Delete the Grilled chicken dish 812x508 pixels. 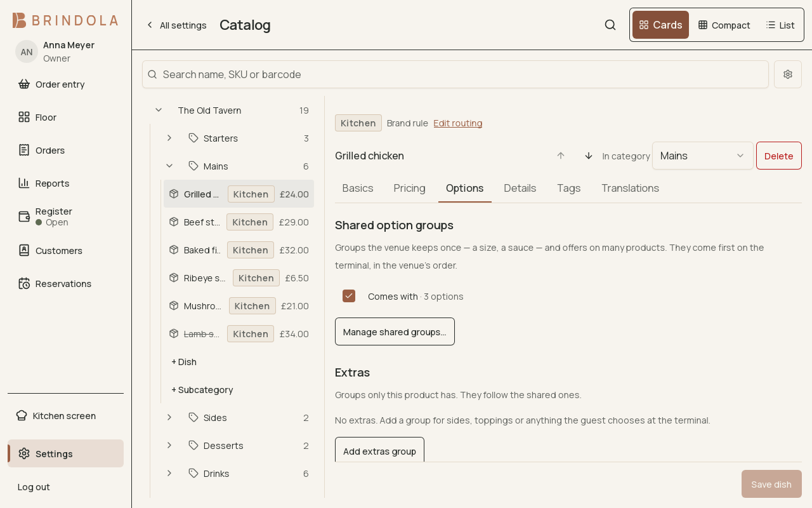click(x=779, y=156)
